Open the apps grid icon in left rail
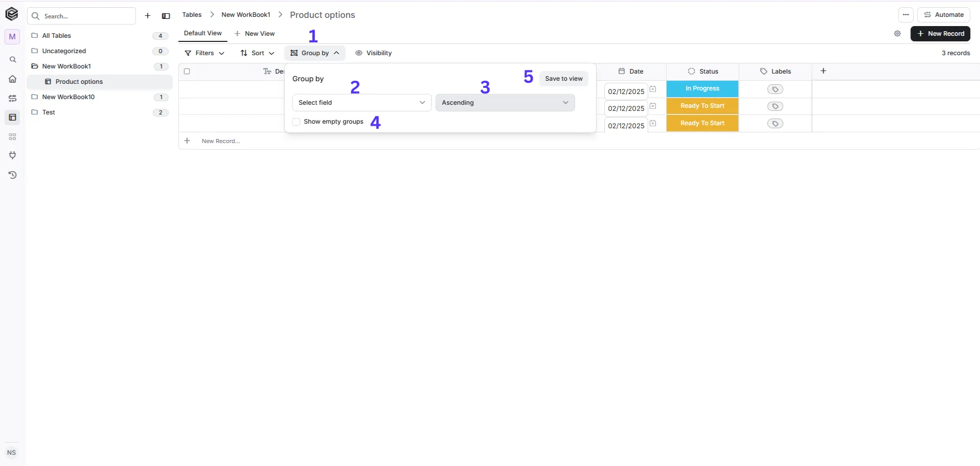 [x=13, y=137]
